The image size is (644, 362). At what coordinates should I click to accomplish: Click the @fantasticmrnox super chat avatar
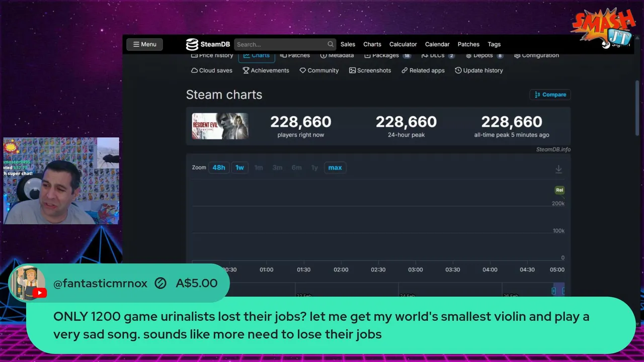tap(28, 283)
